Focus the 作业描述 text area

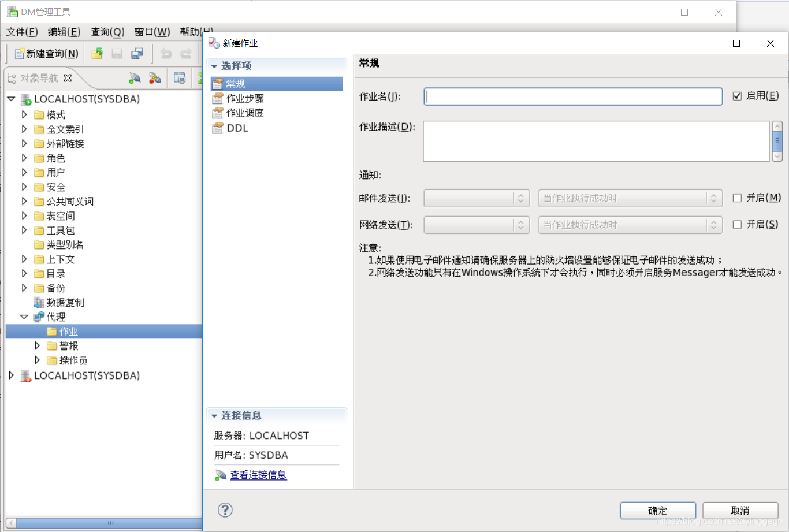(x=596, y=141)
